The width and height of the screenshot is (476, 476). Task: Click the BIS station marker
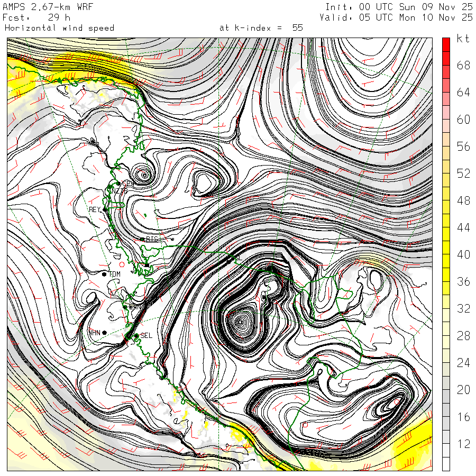pyautogui.click(x=142, y=239)
